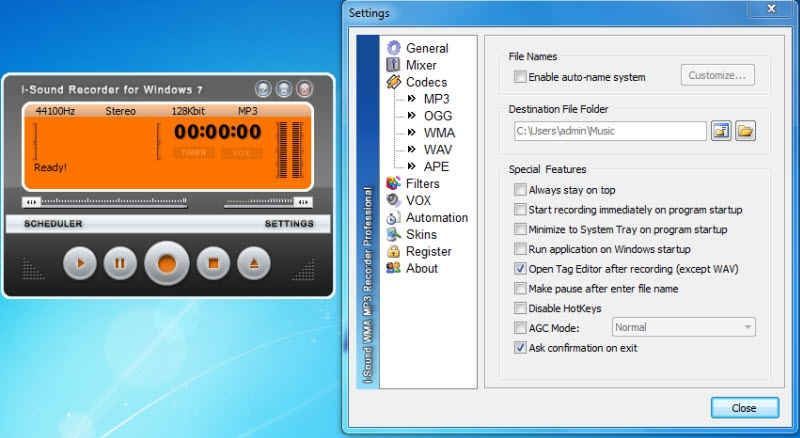Select General in the settings tree
The height and width of the screenshot is (438, 800).
click(x=427, y=48)
